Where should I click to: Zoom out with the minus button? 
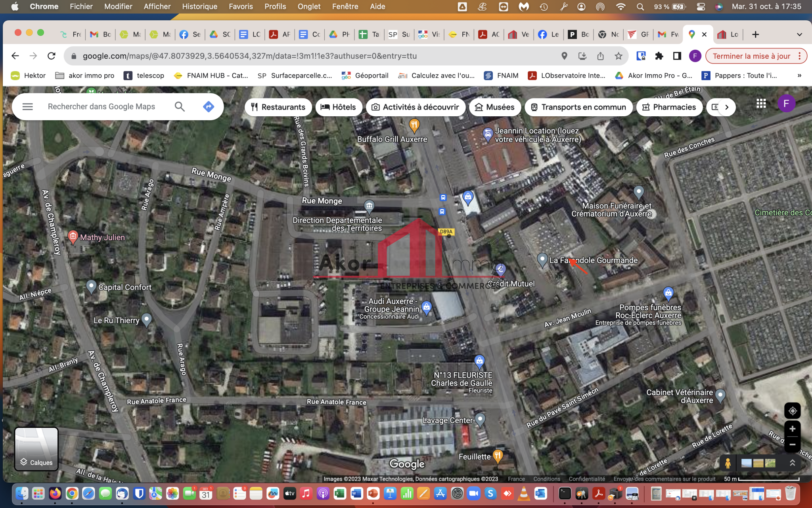click(792, 444)
